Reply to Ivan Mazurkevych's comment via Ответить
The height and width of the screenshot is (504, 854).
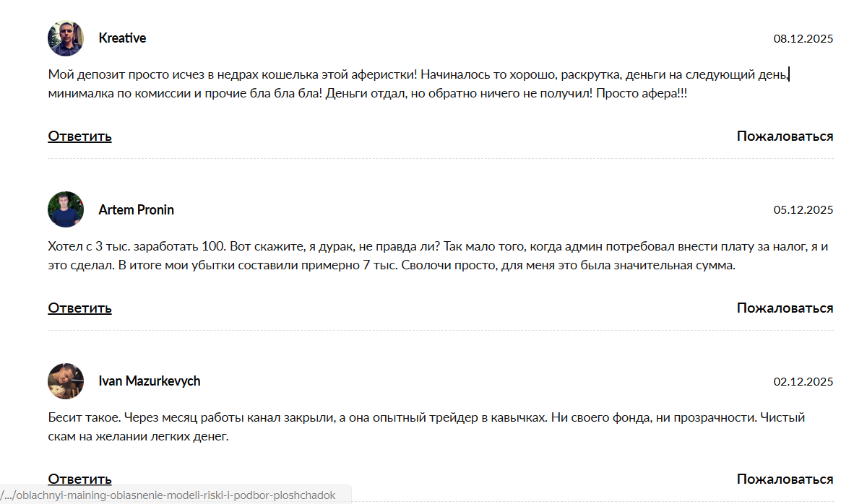tap(79, 478)
